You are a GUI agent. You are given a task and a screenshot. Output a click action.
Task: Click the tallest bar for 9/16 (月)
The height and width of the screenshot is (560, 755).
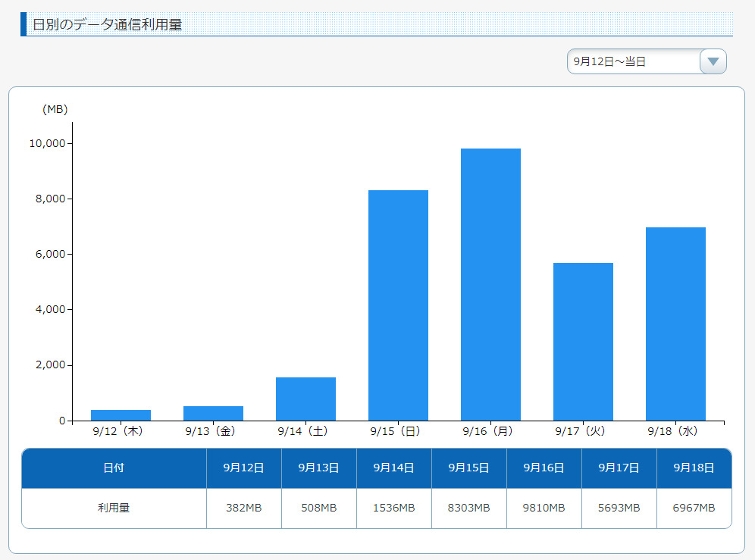pyautogui.click(x=490, y=284)
